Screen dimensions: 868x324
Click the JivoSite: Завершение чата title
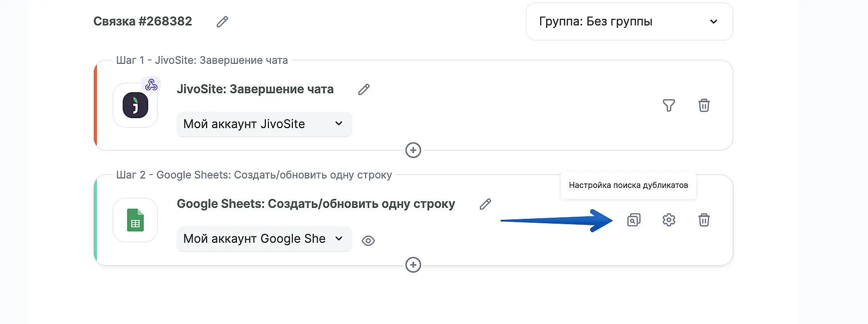[255, 89]
